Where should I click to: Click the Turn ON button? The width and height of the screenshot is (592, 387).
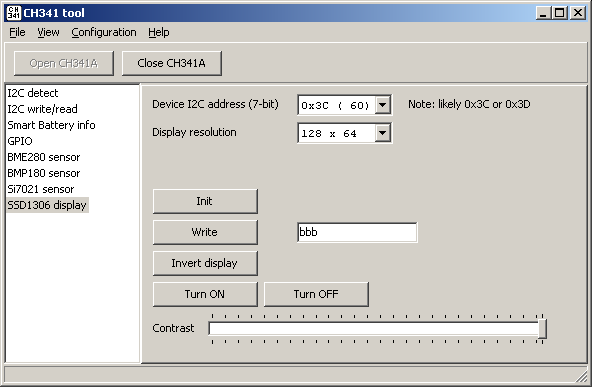[205, 294]
